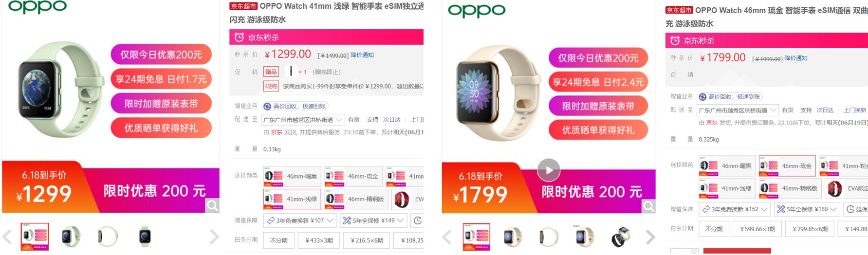Image resolution: width=868 pixels, height=255 pixels.
Task: Open the 广东广州市越秀区洪桥街道 delivery dropdown for ¥1299 watch
Action: pyautogui.click(x=303, y=120)
